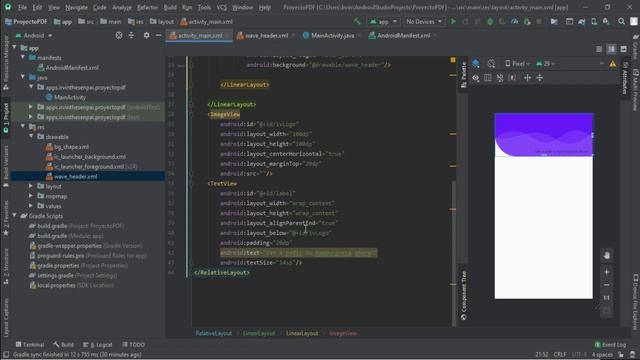The width and height of the screenshot is (640, 360).
Task: Click the purple wave header in preview
Action: pos(544,135)
